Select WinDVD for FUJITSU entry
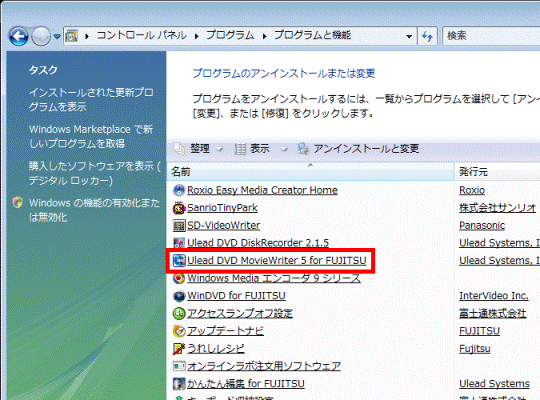 (236, 296)
